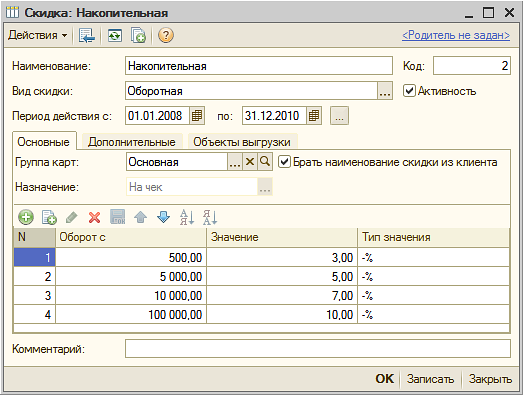The image size is (523, 395).
Task: Open help with question mark icon
Action: (166, 35)
